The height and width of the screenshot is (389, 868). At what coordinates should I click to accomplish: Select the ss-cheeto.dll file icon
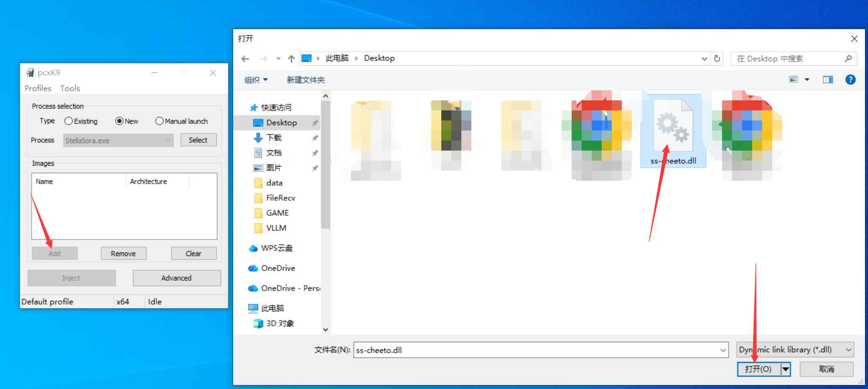pyautogui.click(x=673, y=125)
